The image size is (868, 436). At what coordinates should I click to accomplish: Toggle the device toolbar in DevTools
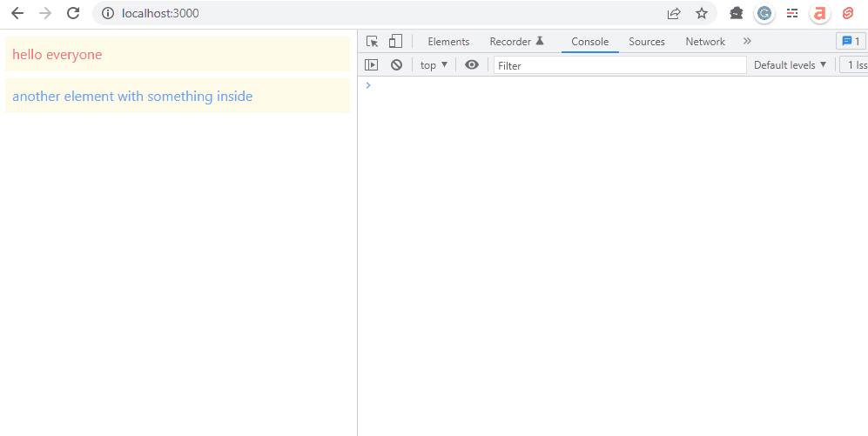point(395,42)
